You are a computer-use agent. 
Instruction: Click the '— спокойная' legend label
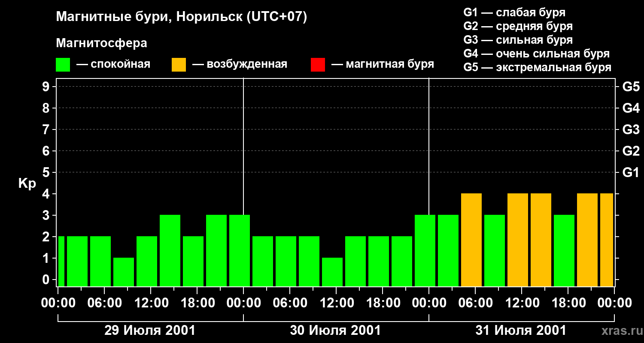pos(113,65)
